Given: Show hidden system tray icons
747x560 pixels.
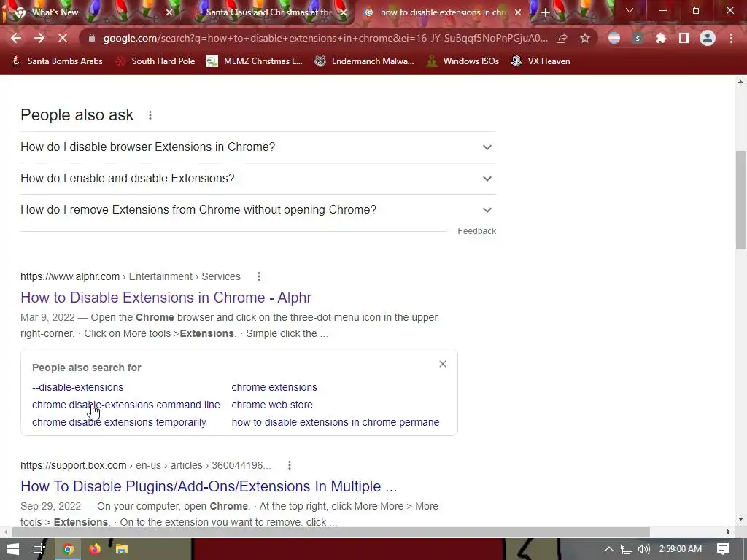Looking at the screenshot, I should [x=609, y=549].
